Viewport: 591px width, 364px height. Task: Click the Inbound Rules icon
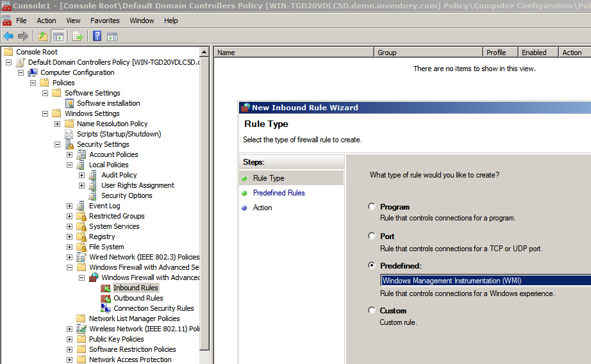click(x=106, y=288)
